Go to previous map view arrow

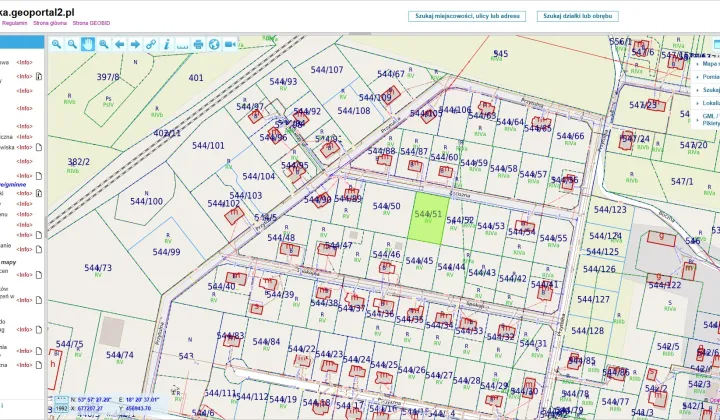coord(119,44)
